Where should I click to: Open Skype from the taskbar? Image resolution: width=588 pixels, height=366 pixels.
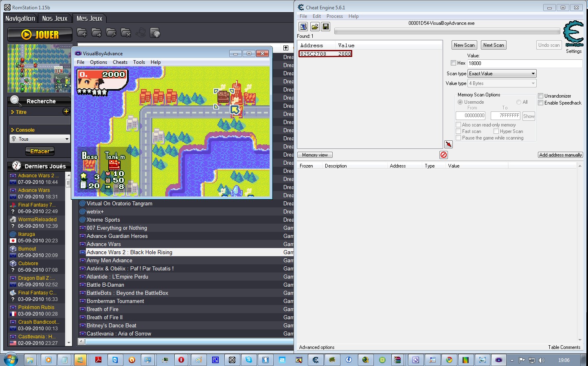[248, 360]
